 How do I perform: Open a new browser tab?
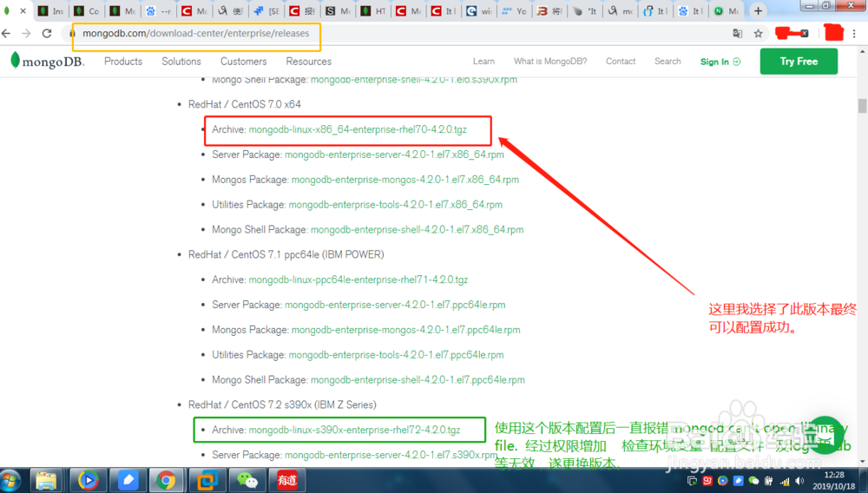758,10
